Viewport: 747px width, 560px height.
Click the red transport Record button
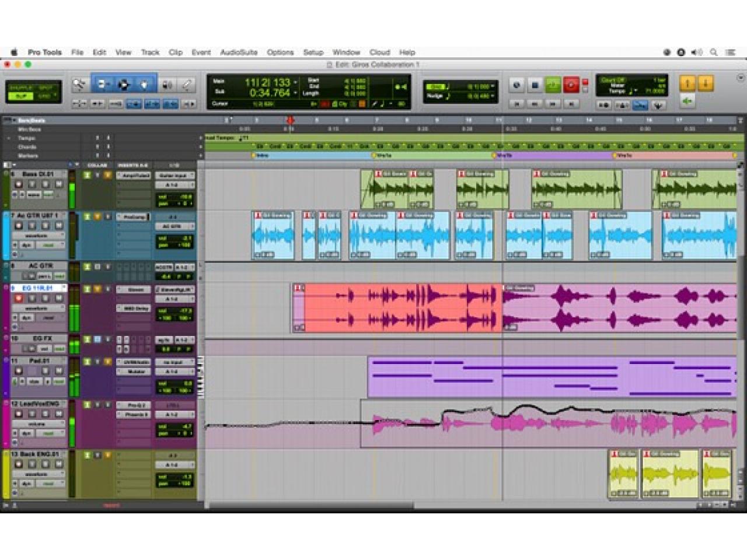[x=571, y=85]
